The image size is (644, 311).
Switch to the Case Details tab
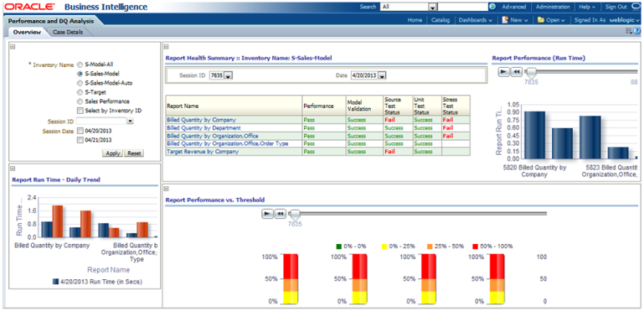coord(68,32)
